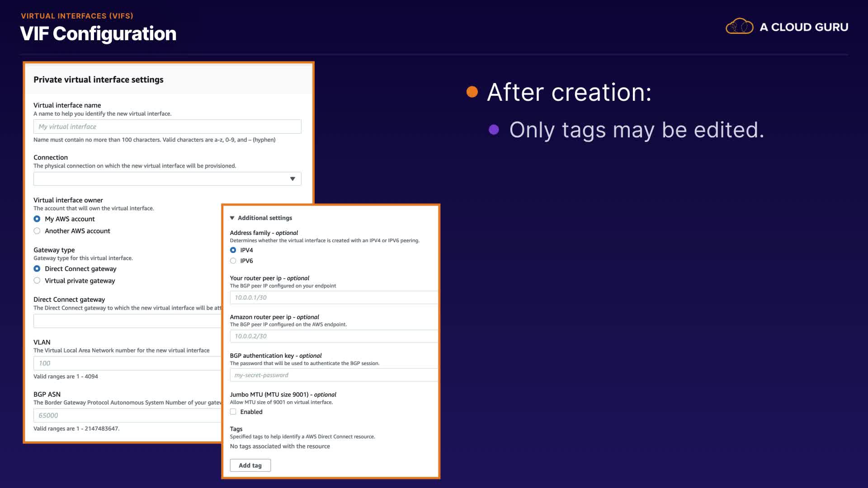Click the A Cloud Guru cloud logo
The image size is (868, 488).
[x=739, y=27]
